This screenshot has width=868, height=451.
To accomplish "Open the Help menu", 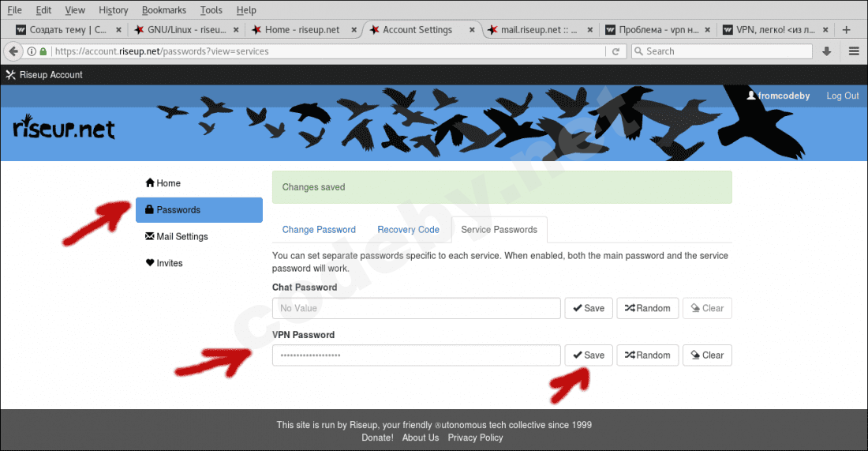I will [246, 10].
